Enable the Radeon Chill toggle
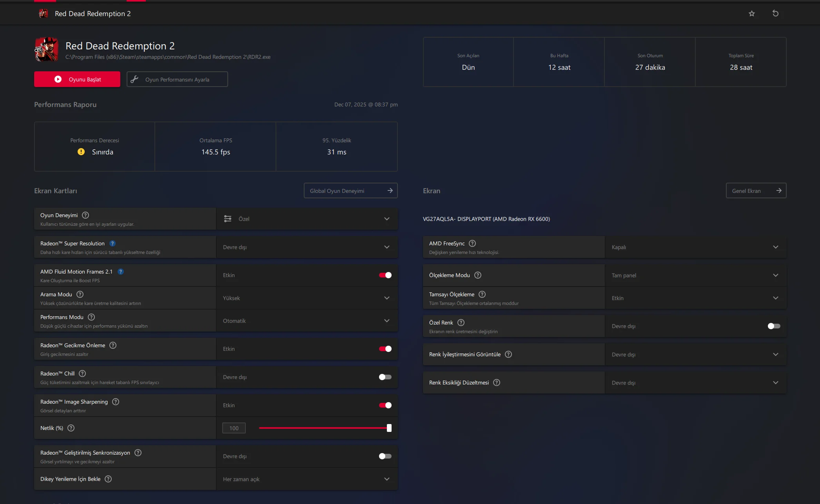820x504 pixels. [385, 377]
